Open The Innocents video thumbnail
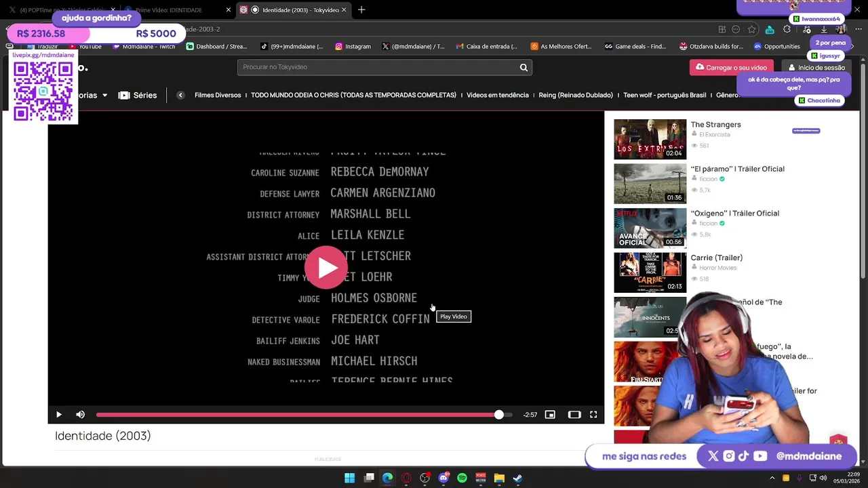The image size is (868, 488). coord(650,317)
